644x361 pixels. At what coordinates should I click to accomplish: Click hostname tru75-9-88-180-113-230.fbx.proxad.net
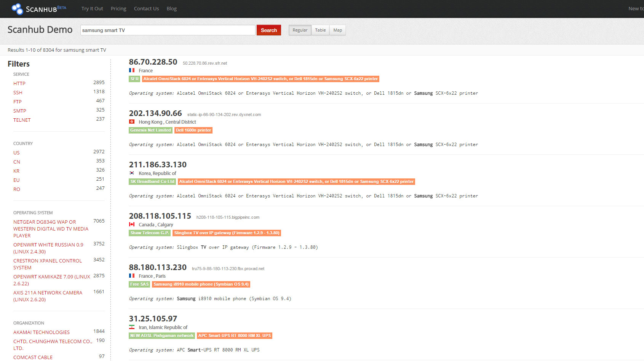pos(228,269)
